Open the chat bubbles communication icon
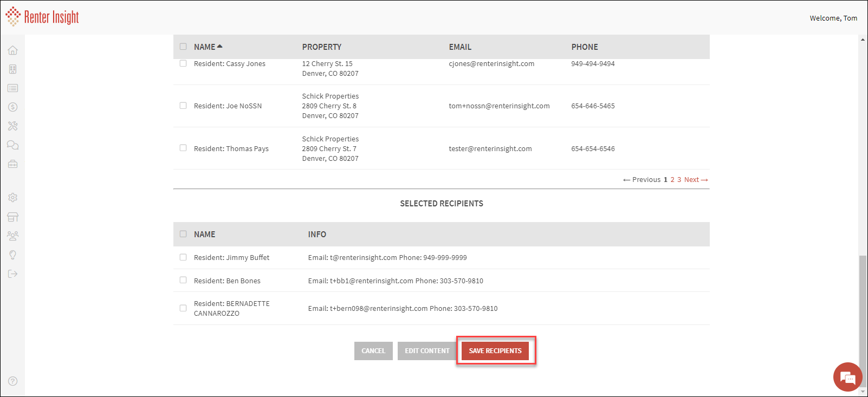The image size is (868, 397). point(13,145)
